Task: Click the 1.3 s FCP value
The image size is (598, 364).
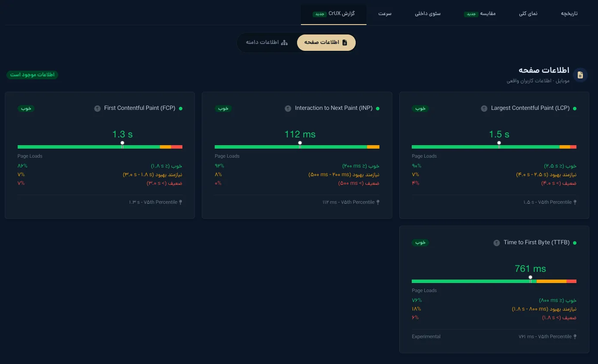Action: 122,134
